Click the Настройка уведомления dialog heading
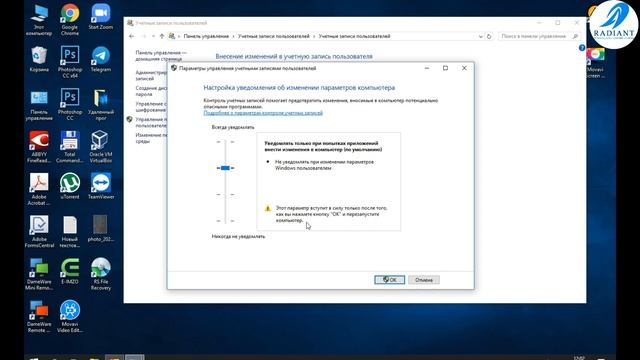The image size is (640, 360). tap(299, 88)
